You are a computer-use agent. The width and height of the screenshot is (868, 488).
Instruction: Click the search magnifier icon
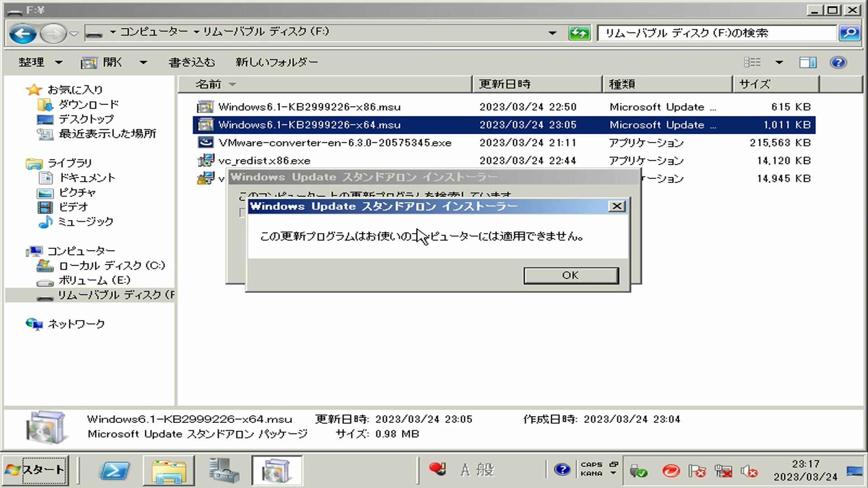coord(849,33)
